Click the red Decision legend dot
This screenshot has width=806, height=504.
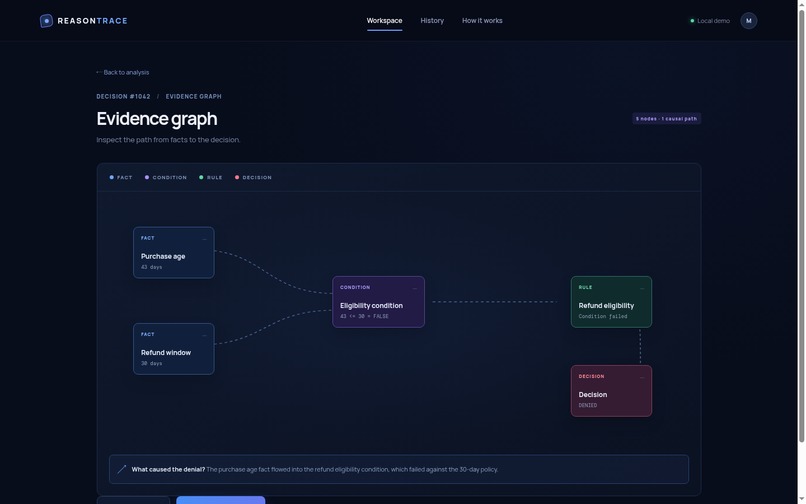[237, 177]
